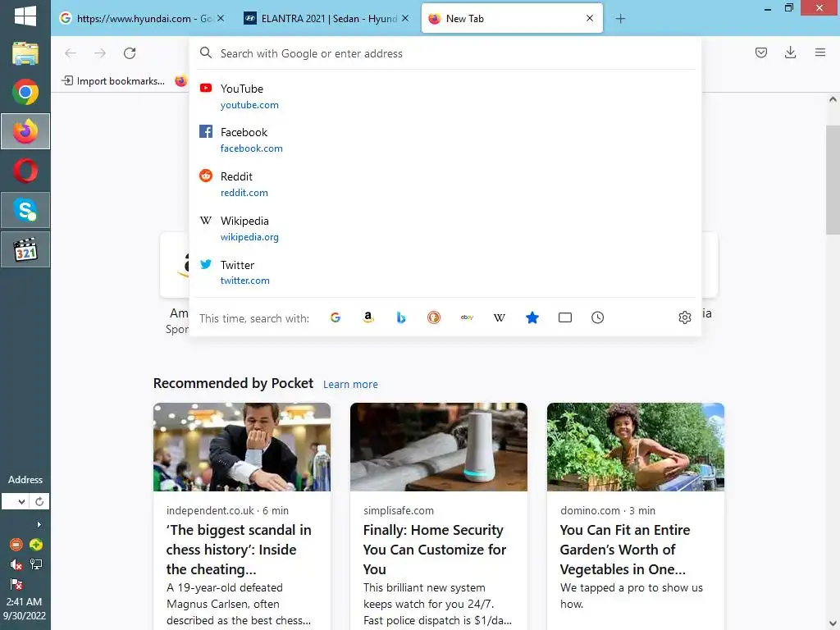
Task: Search this time with Wikipedia icon
Action: (x=500, y=317)
